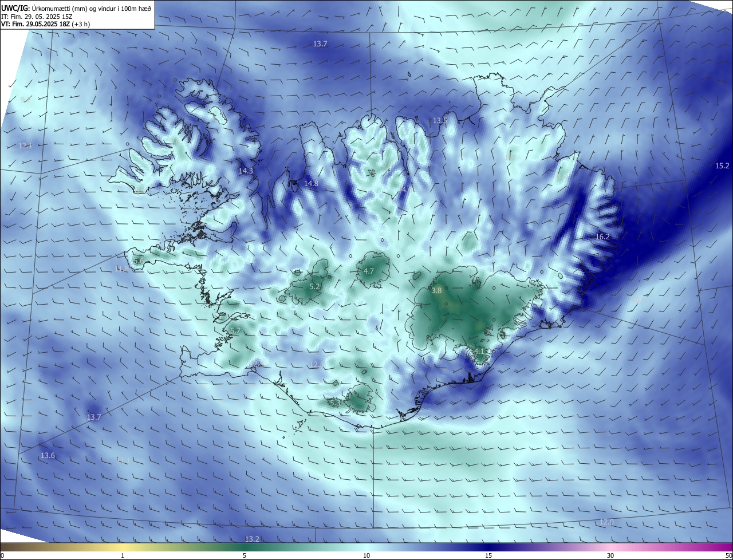Click the 3.8 value on Vatnajökull
Image resolution: width=733 pixels, height=560 pixels.
pos(436,291)
